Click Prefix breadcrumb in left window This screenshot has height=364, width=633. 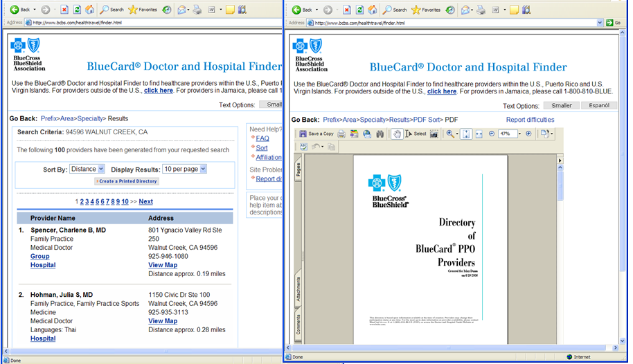49,118
